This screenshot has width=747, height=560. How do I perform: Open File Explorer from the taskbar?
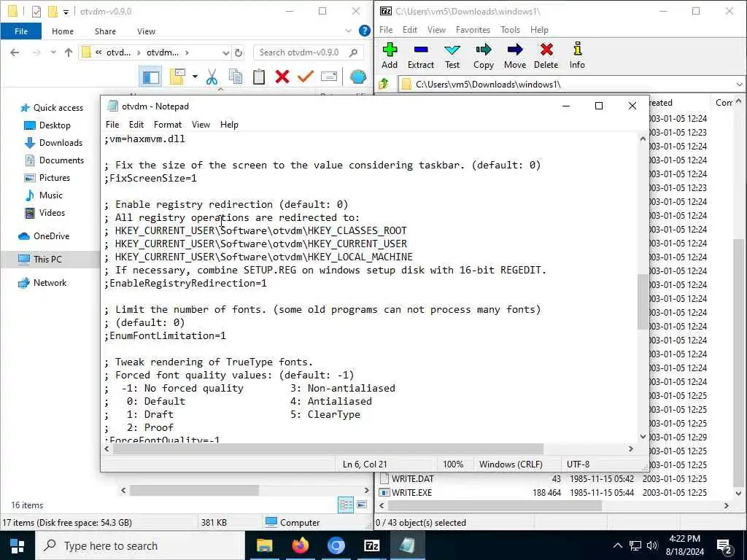click(x=264, y=545)
